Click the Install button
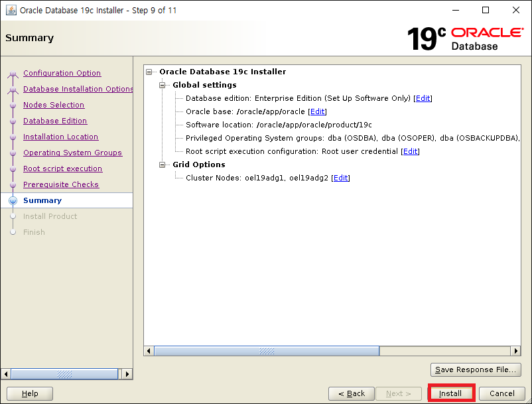This screenshot has height=404, width=532. (451, 393)
